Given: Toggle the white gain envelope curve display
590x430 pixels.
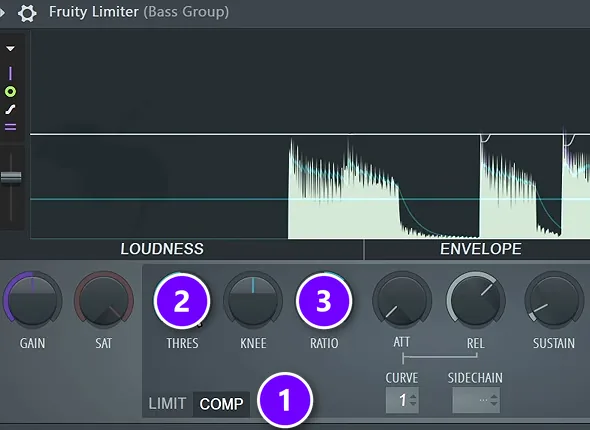Looking at the screenshot, I should (10, 109).
